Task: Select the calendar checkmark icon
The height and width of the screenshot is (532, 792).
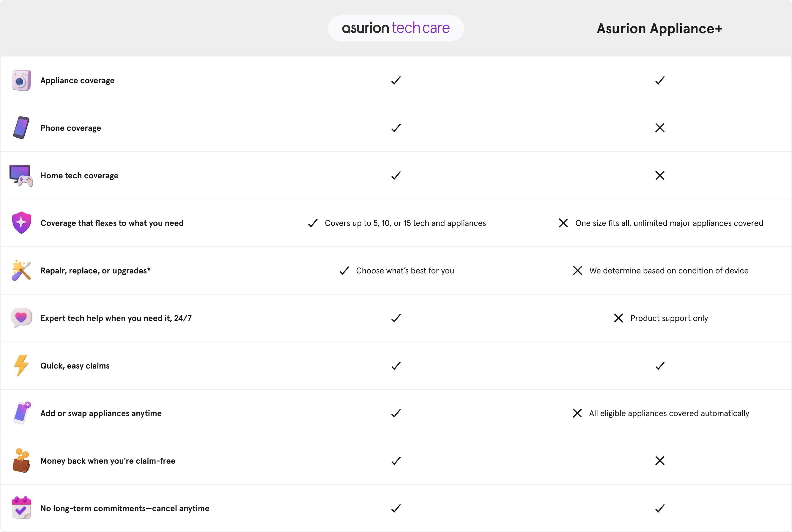Action: tap(21, 508)
